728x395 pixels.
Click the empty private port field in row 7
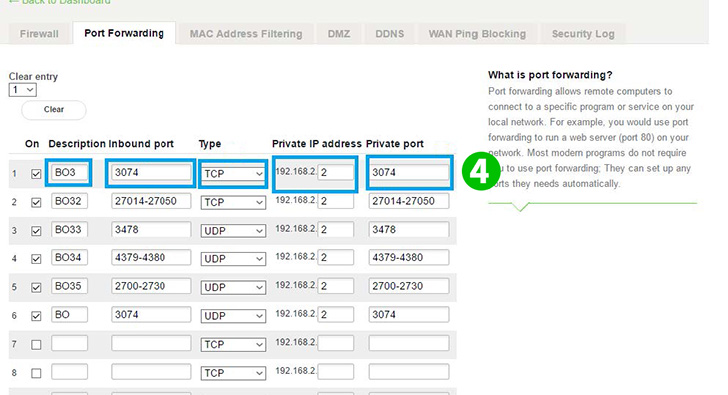pos(409,343)
